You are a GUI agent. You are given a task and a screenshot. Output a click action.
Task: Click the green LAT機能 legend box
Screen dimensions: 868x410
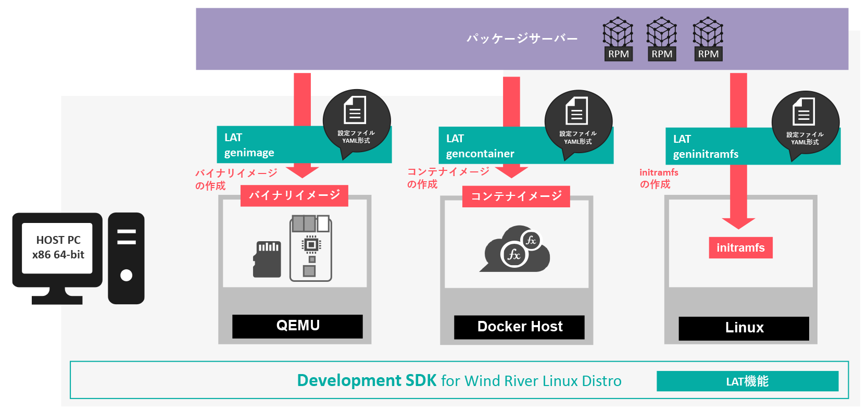pyautogui.click(x=748, y=381)
